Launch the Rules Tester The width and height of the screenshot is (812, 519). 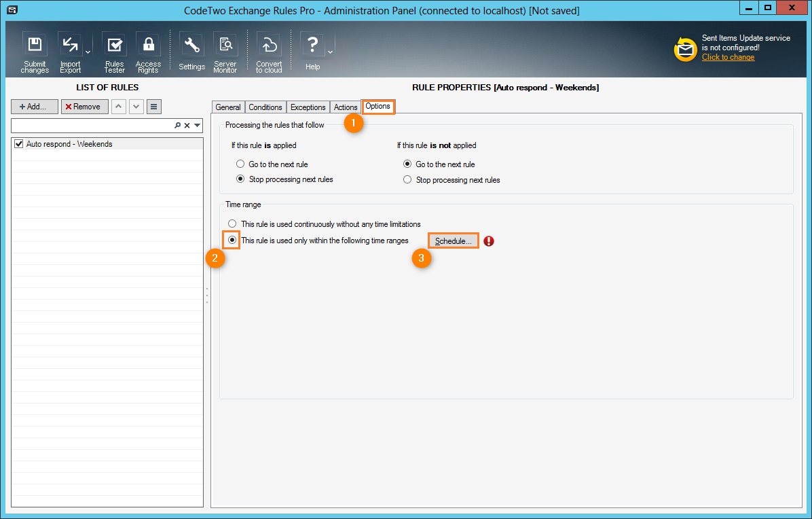[115, 54]
